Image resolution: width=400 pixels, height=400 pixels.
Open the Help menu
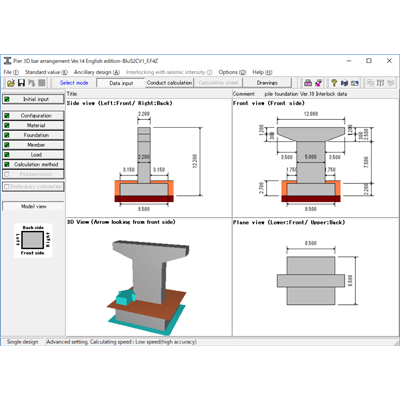(262, 72)
